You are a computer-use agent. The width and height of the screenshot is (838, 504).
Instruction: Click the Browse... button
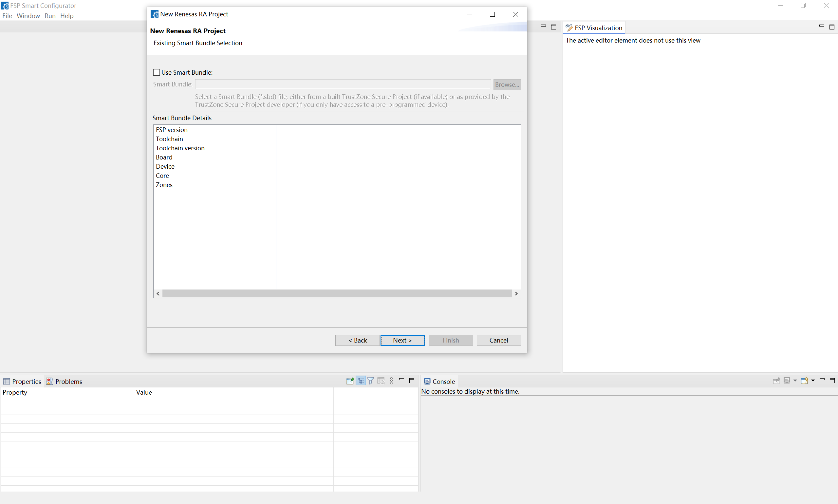pyautogui.click(x=507, y=84)
